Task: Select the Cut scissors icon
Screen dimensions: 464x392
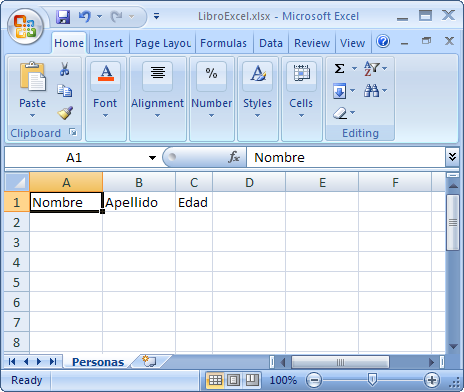Action: [x=65, y=69]
